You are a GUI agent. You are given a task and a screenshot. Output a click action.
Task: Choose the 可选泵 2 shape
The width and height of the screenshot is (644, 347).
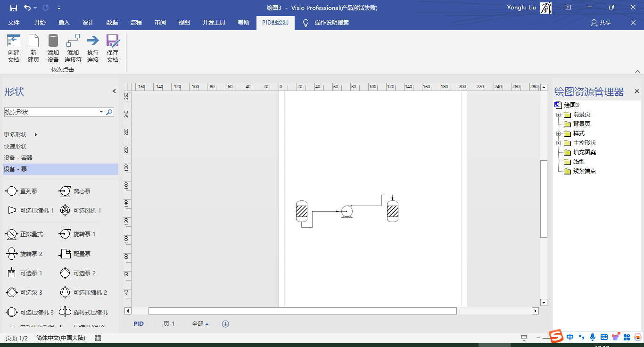[77, 273]
